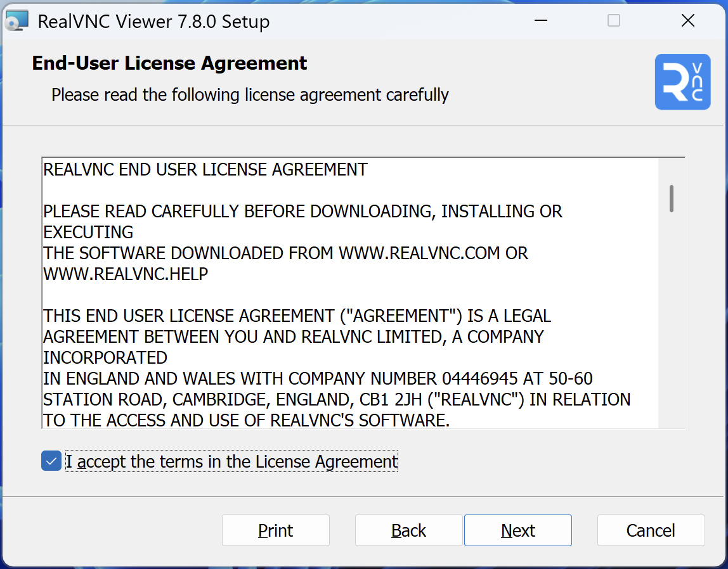Uncheck the accept license terms checkbox
Screen dimensions: 728x569
[51, 461]
